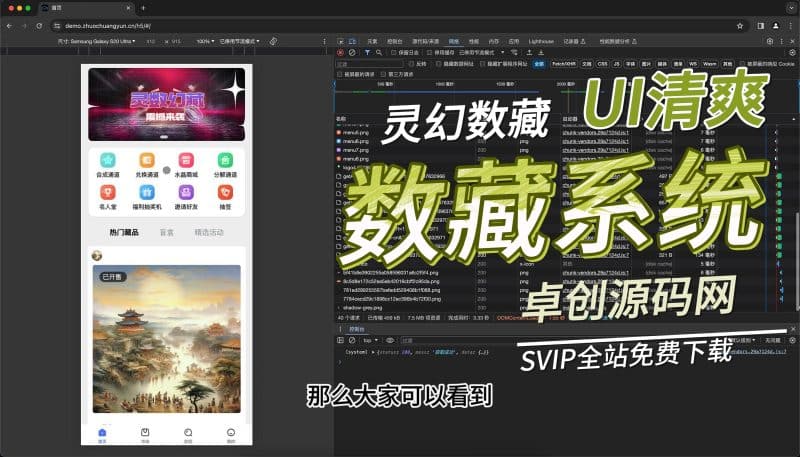Open 邀请好友 in the phone preview
The width and height of the screenshot is (800, 457).
tap(186, 197)
